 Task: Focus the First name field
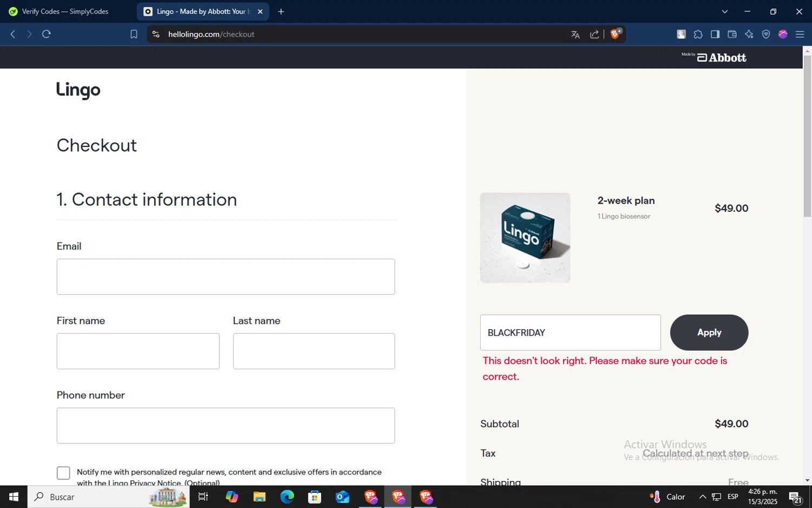click(x=138, y=351)
